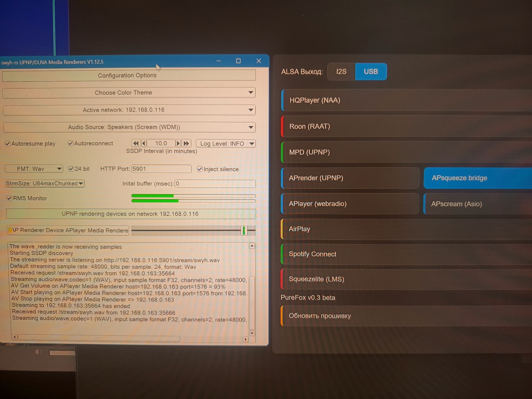This screenshot has width=532, height=399.
Task: Click 'PureFox v0.3 beta' version text
Action: [x=308, y=298]
